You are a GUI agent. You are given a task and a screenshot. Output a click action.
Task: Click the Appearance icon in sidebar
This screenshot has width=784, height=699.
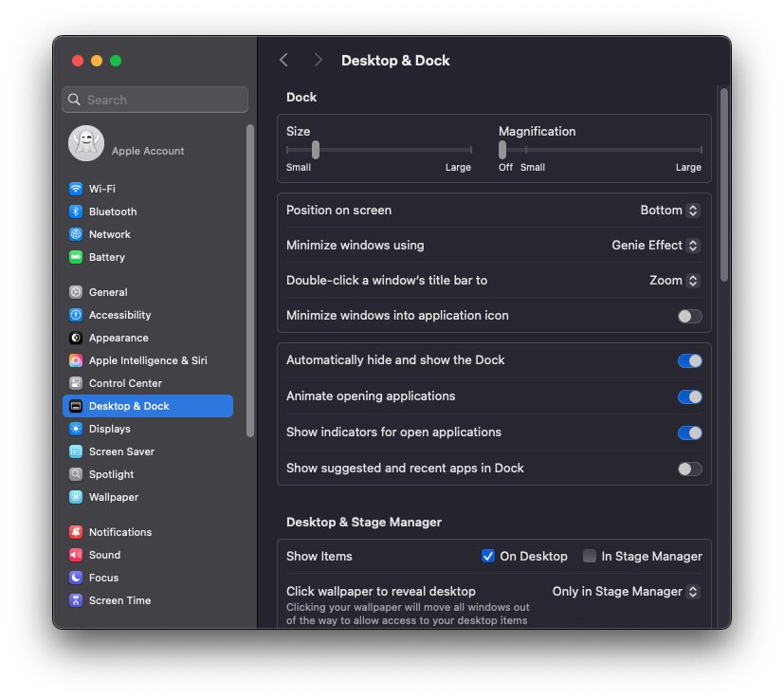point(76,338)
